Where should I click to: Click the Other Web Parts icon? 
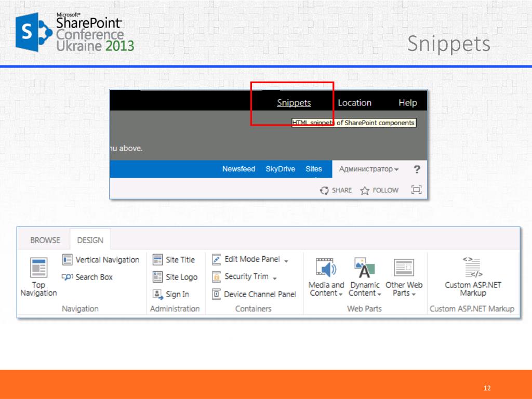pos(404,268)
